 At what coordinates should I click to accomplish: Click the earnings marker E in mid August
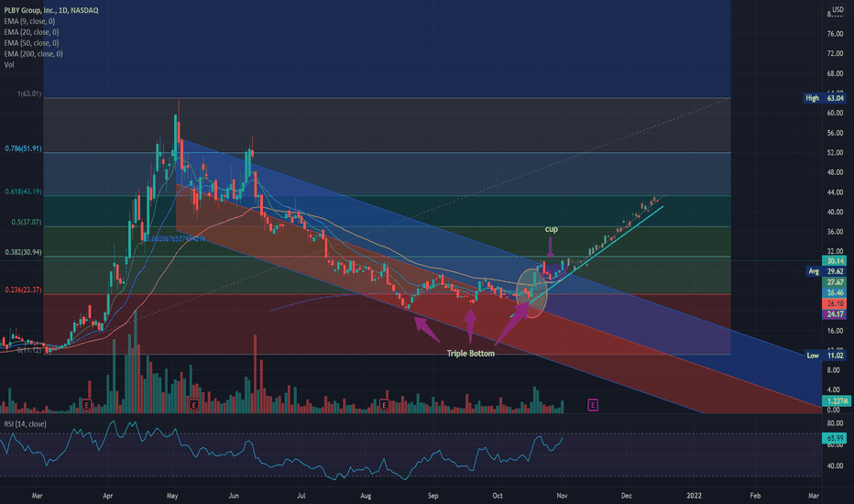click(384, 405)
